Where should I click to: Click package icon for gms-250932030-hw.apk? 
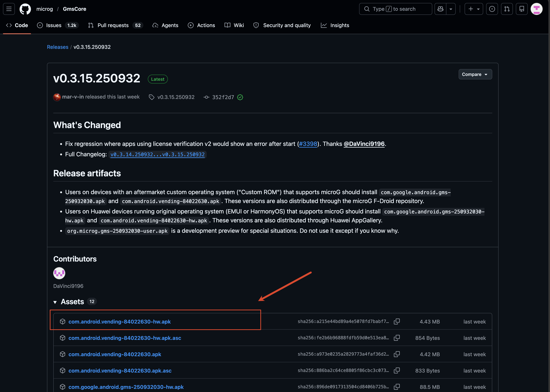tap(63, 387)
